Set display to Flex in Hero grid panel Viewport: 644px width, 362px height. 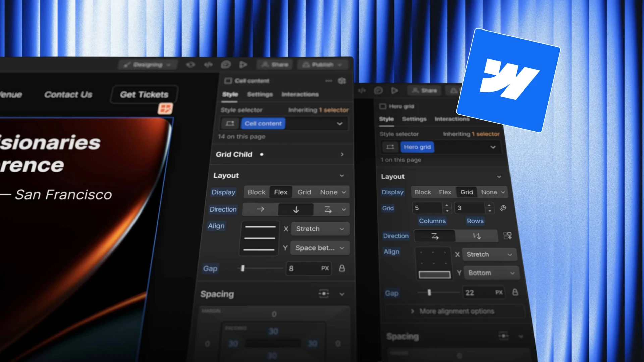pos(445,192)
